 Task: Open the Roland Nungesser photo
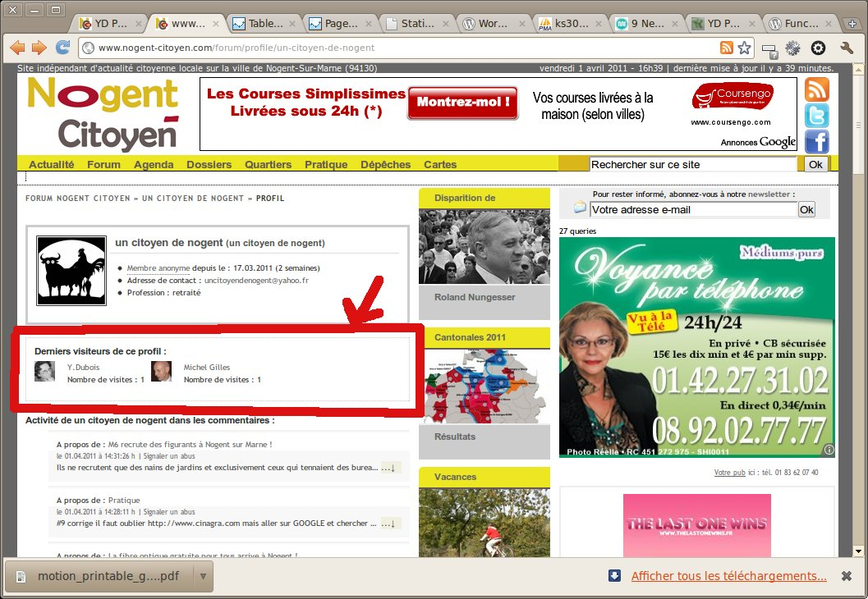(485, 247)
